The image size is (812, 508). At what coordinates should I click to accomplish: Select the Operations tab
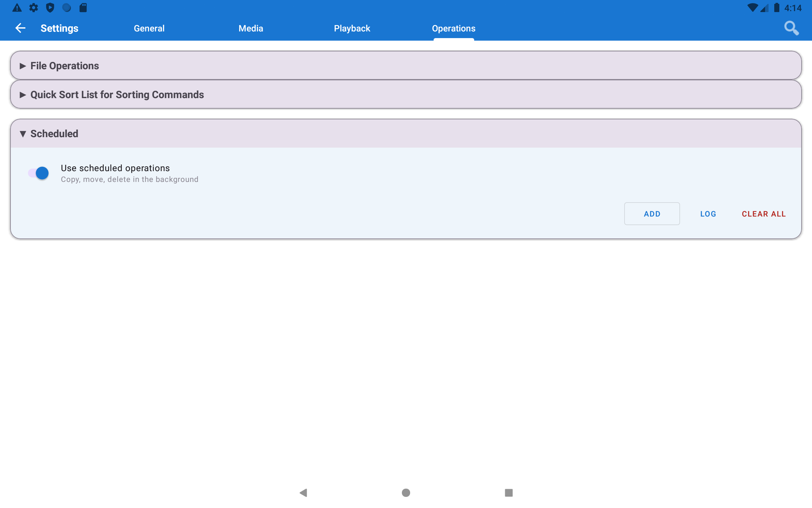pos(454,28)
